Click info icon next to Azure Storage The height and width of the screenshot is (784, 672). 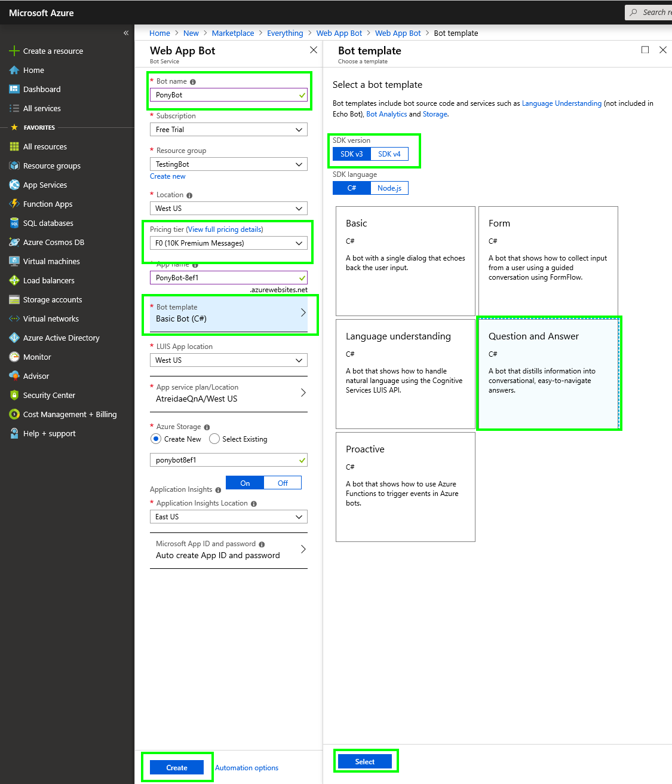207,427
